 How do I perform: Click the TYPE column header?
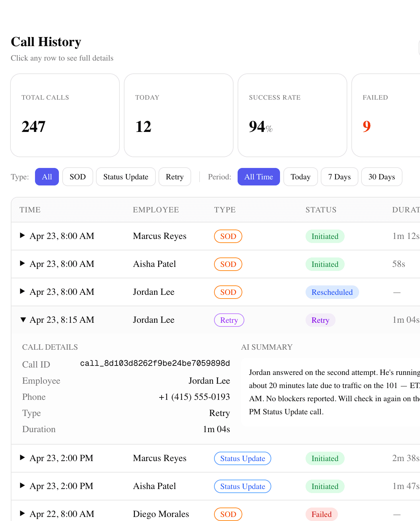coord(225,210)
